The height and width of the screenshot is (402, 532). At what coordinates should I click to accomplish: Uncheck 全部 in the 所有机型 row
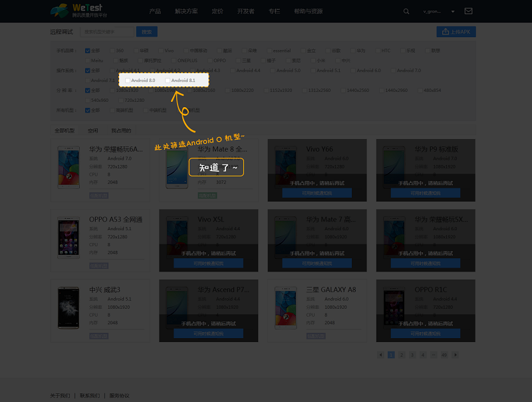88,110
